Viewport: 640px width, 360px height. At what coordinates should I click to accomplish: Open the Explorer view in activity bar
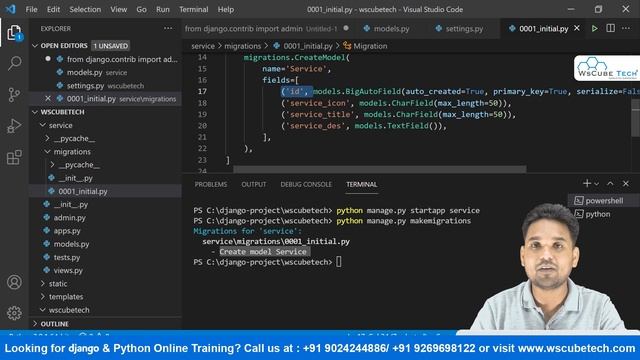(14, 33)
